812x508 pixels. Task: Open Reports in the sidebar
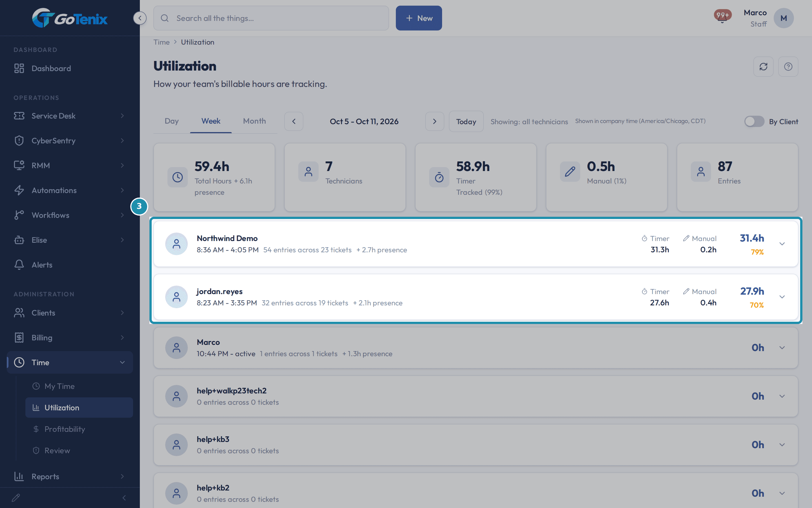tap(70, 476)
